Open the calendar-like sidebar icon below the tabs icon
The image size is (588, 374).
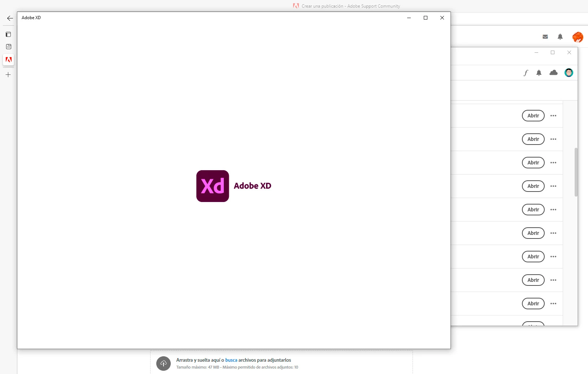click(x=9, y=47)
